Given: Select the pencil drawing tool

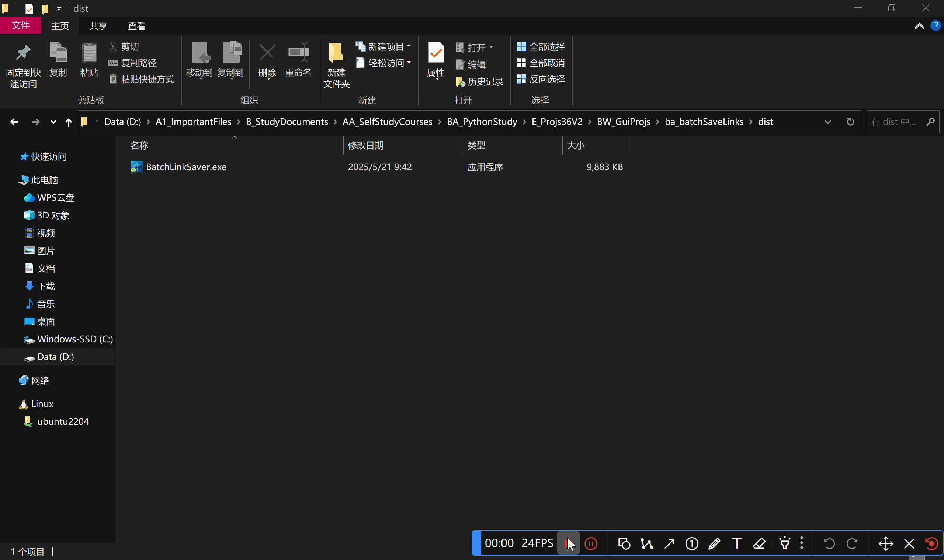Looking at the screenshot, I should coord(714,543).
